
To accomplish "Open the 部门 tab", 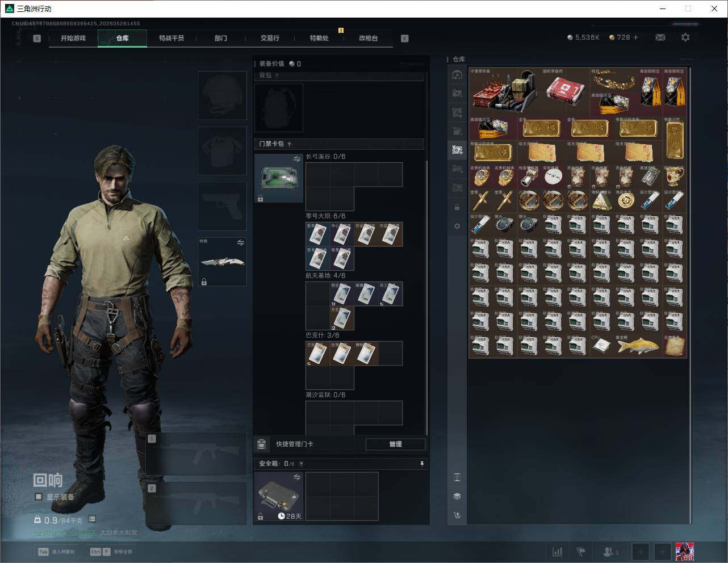I will point(221,38).
